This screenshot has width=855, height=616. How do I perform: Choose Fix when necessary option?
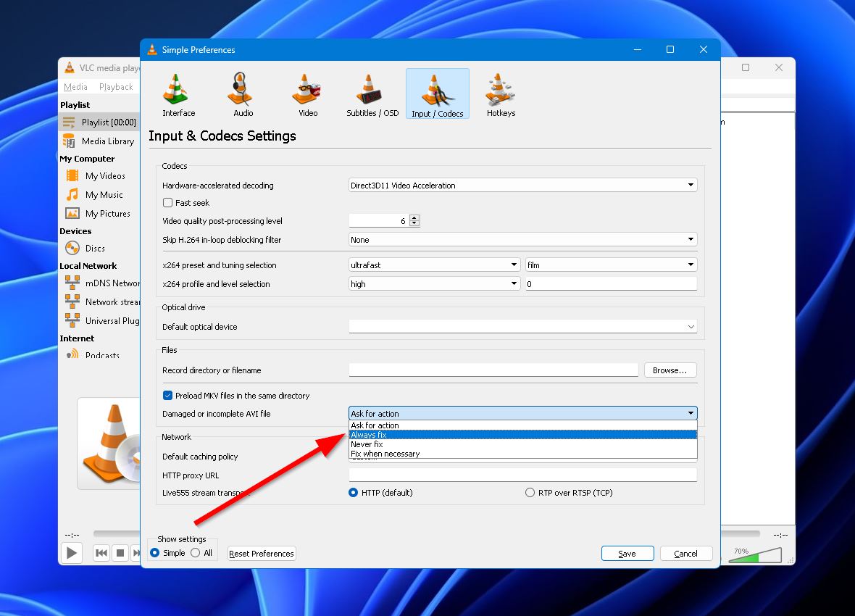[523, 454]
